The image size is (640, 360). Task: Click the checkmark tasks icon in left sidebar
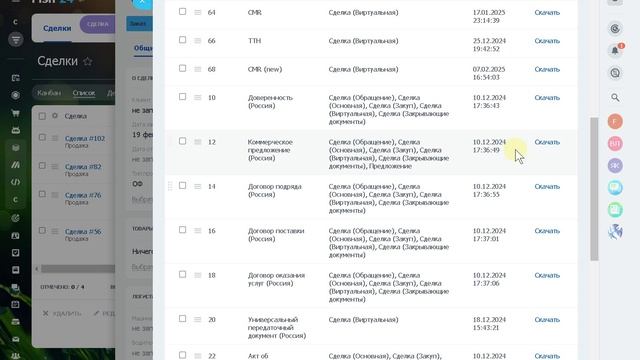[x=16, y=253]
